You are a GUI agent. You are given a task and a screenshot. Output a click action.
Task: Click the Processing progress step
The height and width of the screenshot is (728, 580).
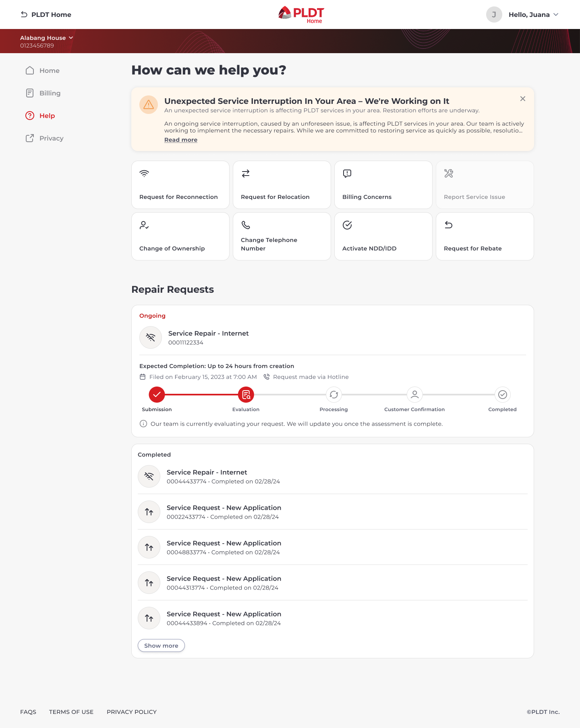[x=334, y=395]
